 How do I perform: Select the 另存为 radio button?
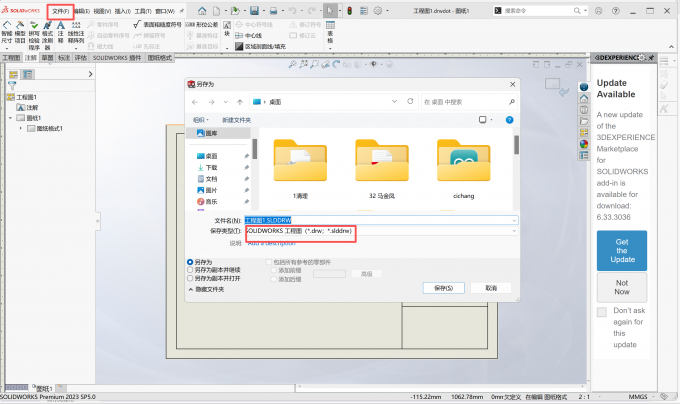coord(191,263)
